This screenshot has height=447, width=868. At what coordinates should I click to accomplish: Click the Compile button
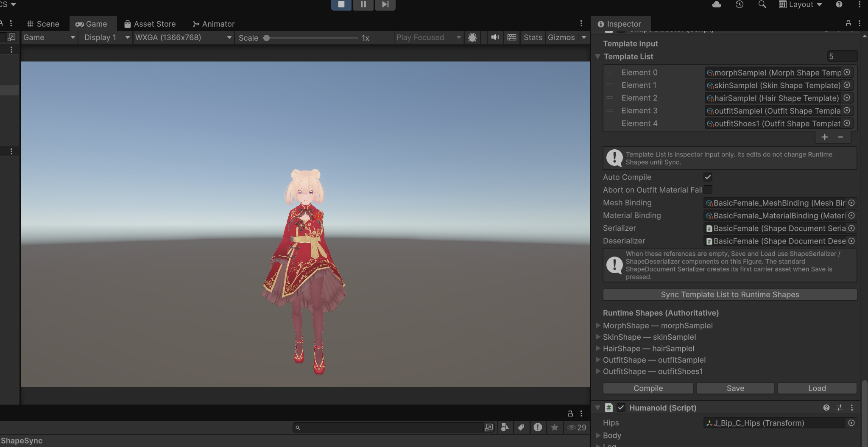point(648,388)
